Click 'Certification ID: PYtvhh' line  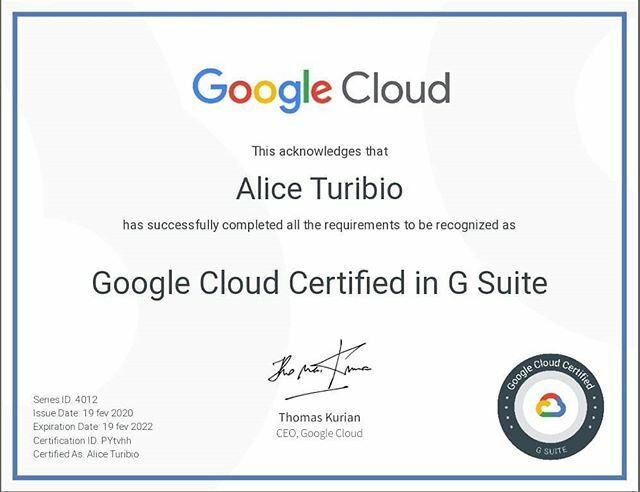(x=82, y=441)
